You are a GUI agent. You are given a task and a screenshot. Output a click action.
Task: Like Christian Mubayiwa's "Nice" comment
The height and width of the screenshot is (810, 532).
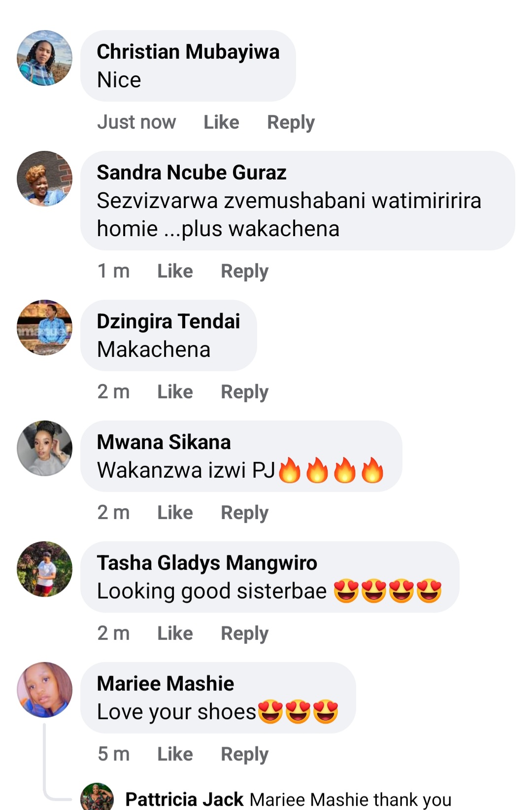click(221, 122)
